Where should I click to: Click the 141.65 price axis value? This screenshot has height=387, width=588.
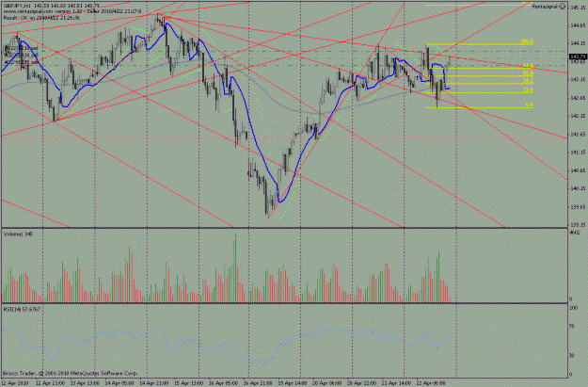(x=578, y=134)
